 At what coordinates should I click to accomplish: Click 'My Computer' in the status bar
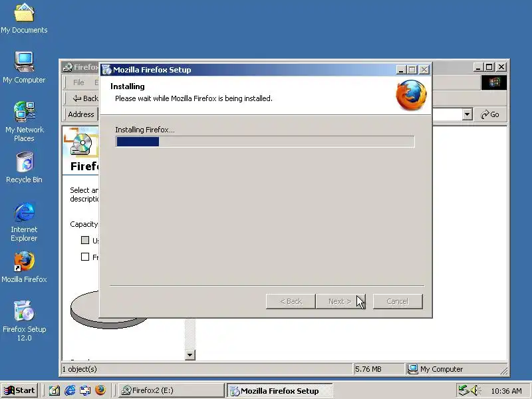[442, 369]
